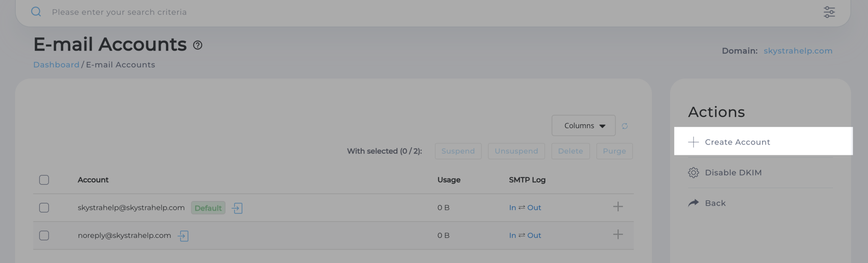Viewport: 868px width, 263px height.
Task: Open the skystrahelp.com domain link
Action: coord(798,51)
